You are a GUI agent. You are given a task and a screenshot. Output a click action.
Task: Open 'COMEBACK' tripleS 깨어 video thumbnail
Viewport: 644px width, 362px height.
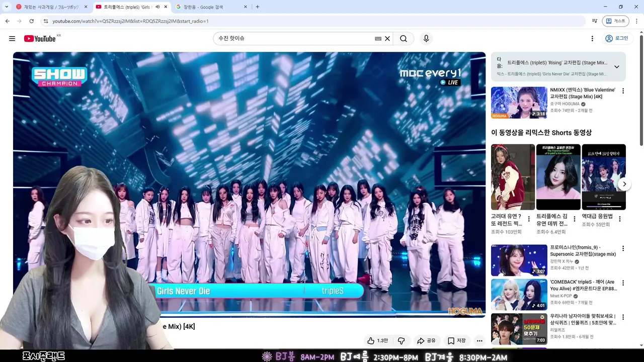[519, 295]
